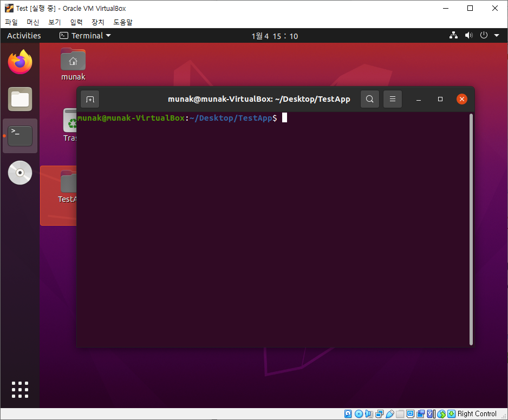Open the 입력 menu in VirtualBox
This screenshot has width=508, height=420.
click(76, 22)
